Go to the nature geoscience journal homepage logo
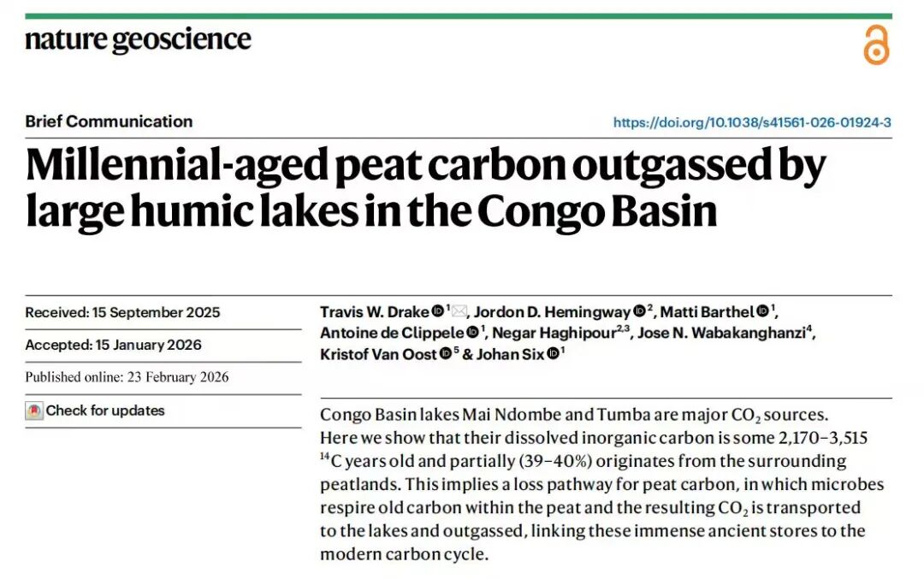The height and width of the screenshot is (579, 924). pyautogui.click(x=138, y=39)
